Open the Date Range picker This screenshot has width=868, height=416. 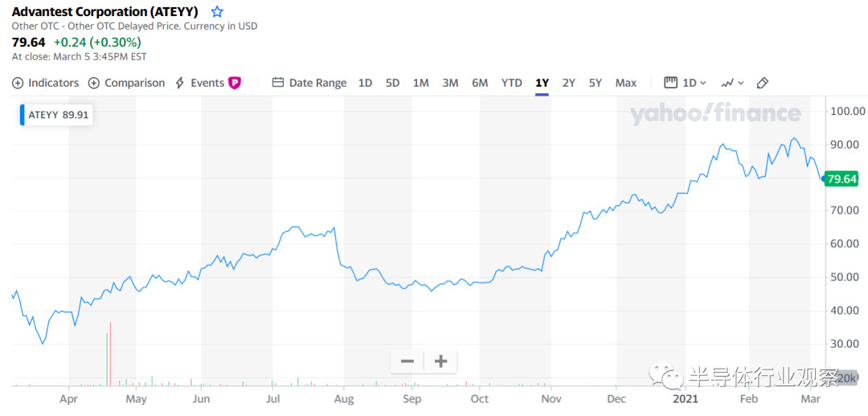309,83
